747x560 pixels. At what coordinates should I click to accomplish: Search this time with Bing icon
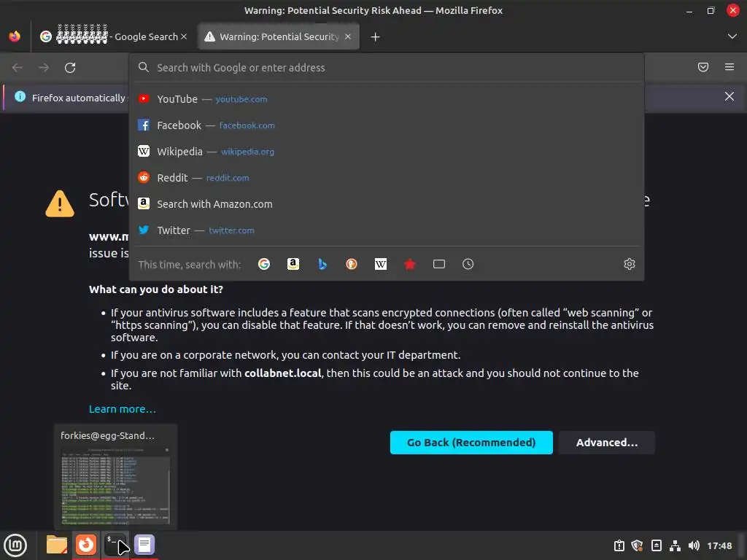pos(322,264)
